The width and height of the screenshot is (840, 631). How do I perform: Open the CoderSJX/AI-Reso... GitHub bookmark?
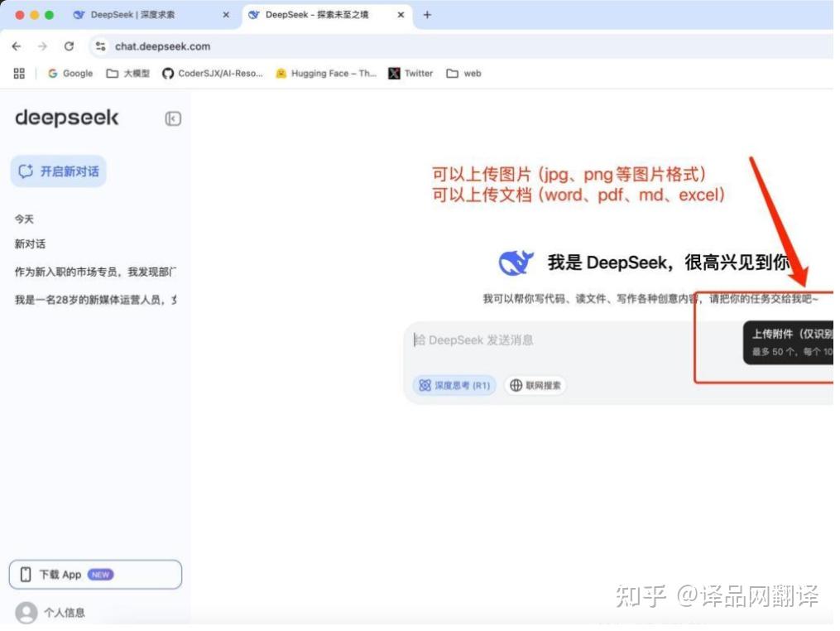(213, 74)
